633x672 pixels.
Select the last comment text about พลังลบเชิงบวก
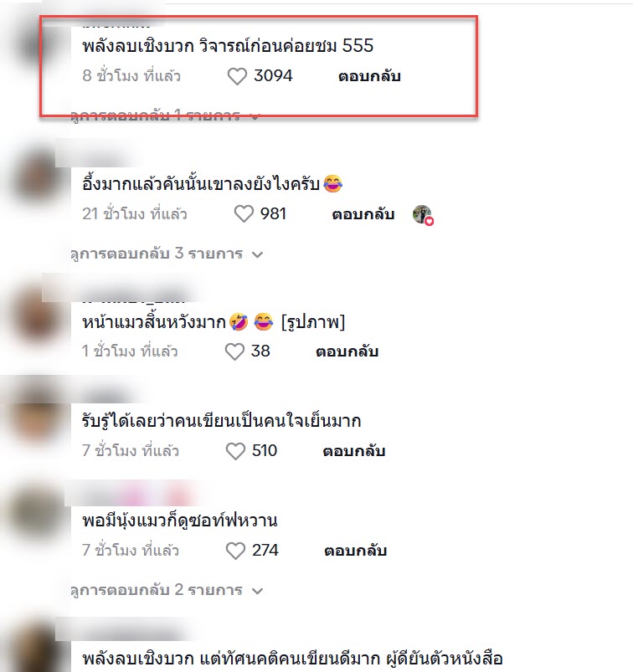(292, 658)
